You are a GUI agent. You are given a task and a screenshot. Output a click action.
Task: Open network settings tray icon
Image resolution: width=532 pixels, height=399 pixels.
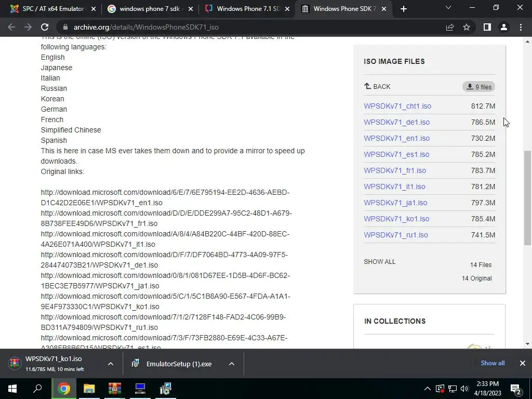pos(453,389)
